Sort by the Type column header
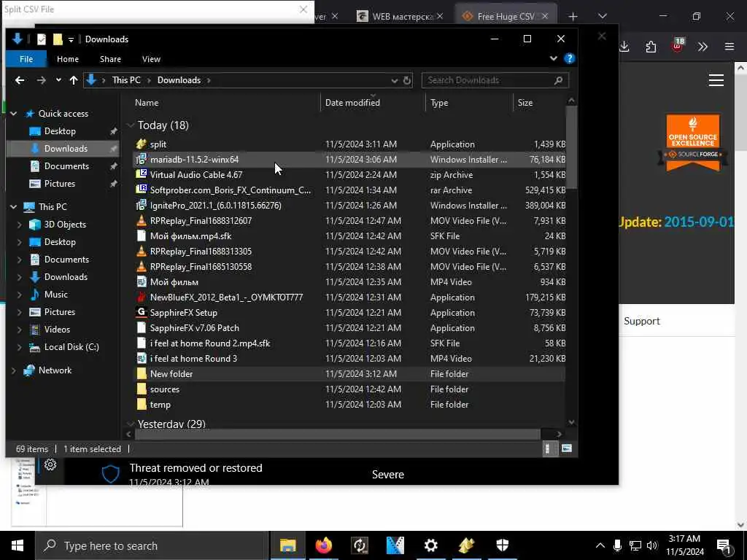 [438, 103]
